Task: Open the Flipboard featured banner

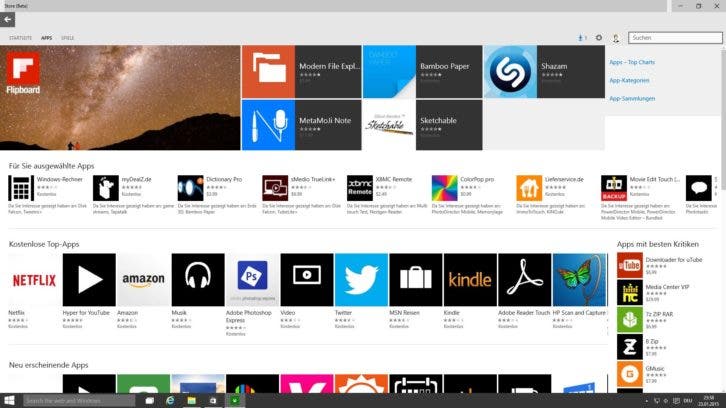Action: 120,98
